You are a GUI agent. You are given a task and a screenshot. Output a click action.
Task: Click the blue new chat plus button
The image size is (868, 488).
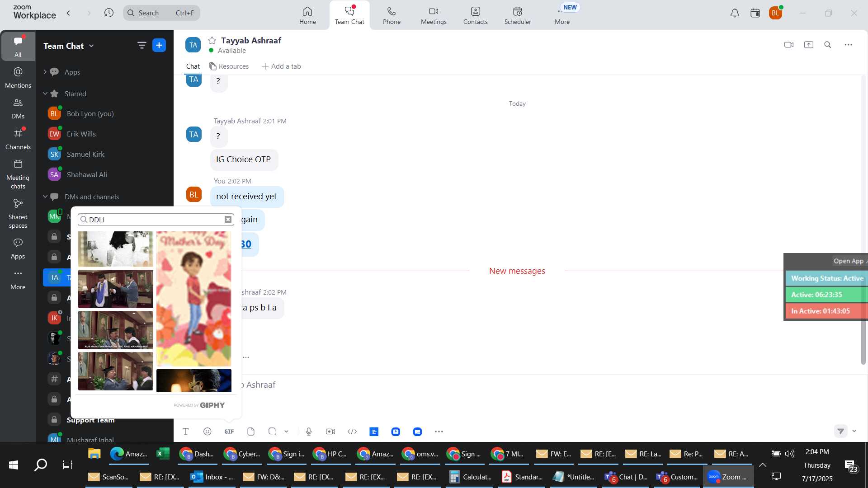159,45
